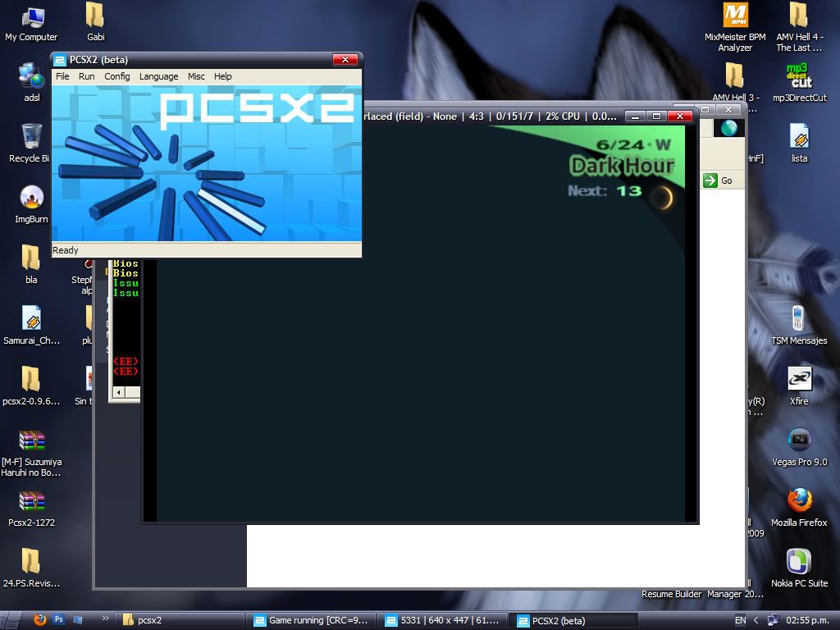Image resolution: width=840 pixels, height=630 pixels.
Task: Launch Photoshop from the Quick Launch bar
Action: click(58, 620)
